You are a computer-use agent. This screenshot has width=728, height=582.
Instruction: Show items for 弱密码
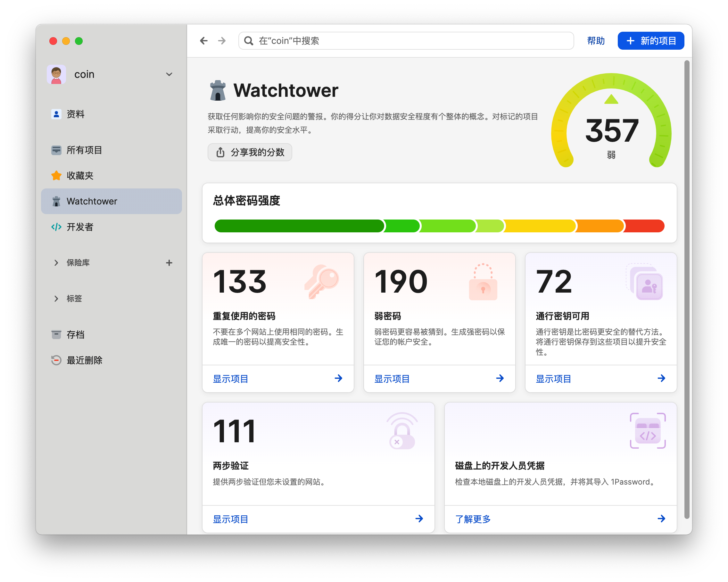(x=392, y=379)
